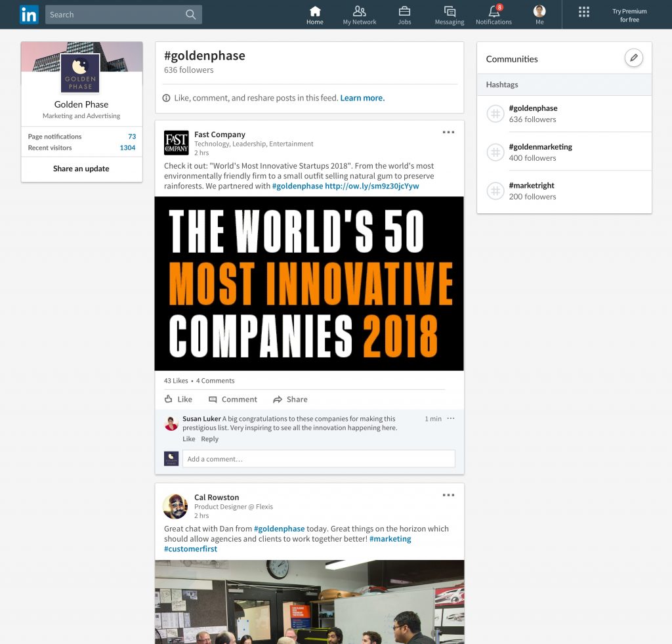Open the Jobs icon
The width and height of the screenshot is (672, 644).
pyautogui.click(x=404, y=14)
